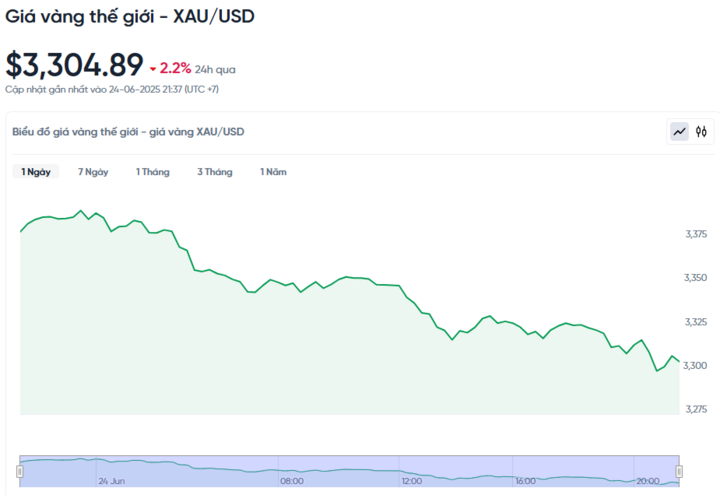Show the 3 Tháng price range

(x=215, y=172)
